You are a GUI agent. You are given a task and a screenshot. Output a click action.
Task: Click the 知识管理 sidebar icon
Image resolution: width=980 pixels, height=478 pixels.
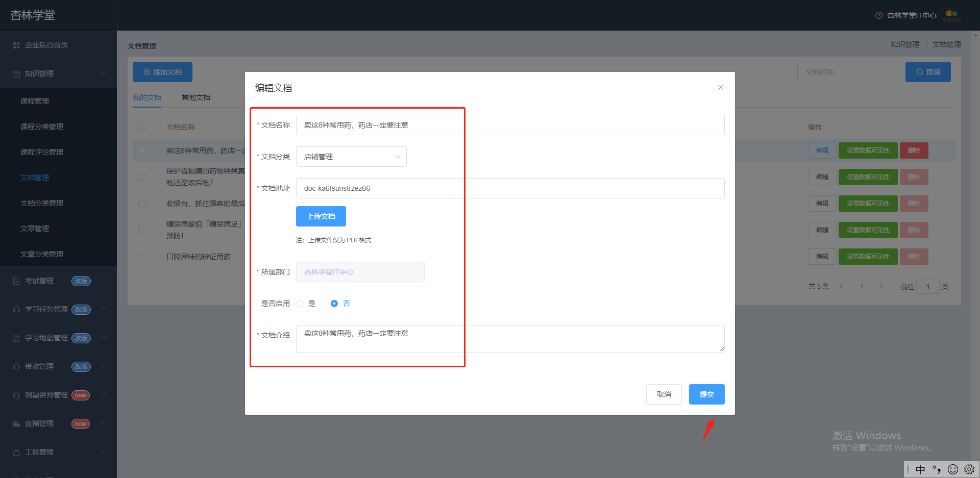point(16,74)
